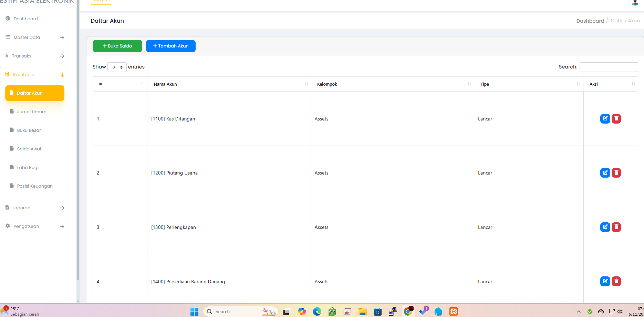Click the edit icon for Kas Ditangan
Image resolution: width=644 pixels, height=317 pixels.
pos(605,119)
